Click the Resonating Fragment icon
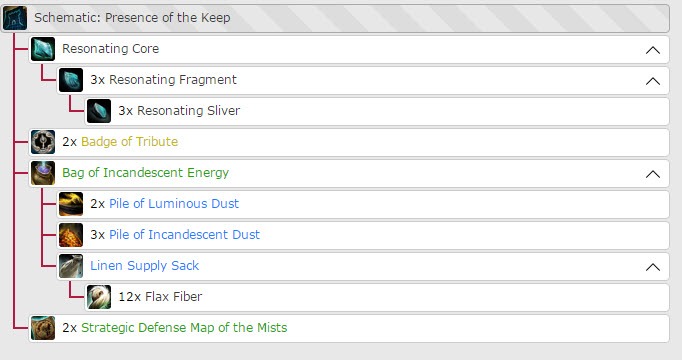The image size is (682, 360). point(71,80)
